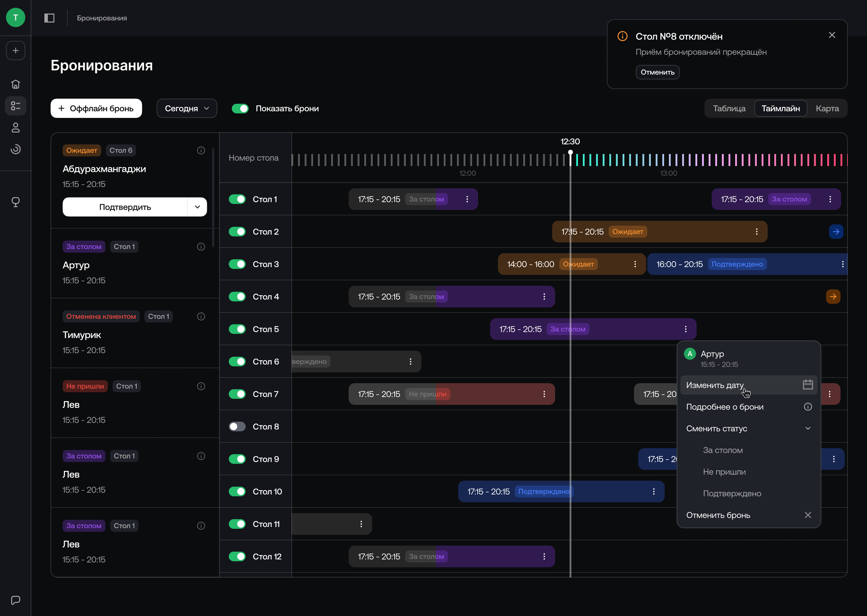Enable the Стол 8 toggle
The image size is (867, 616).
coord(237,427)
